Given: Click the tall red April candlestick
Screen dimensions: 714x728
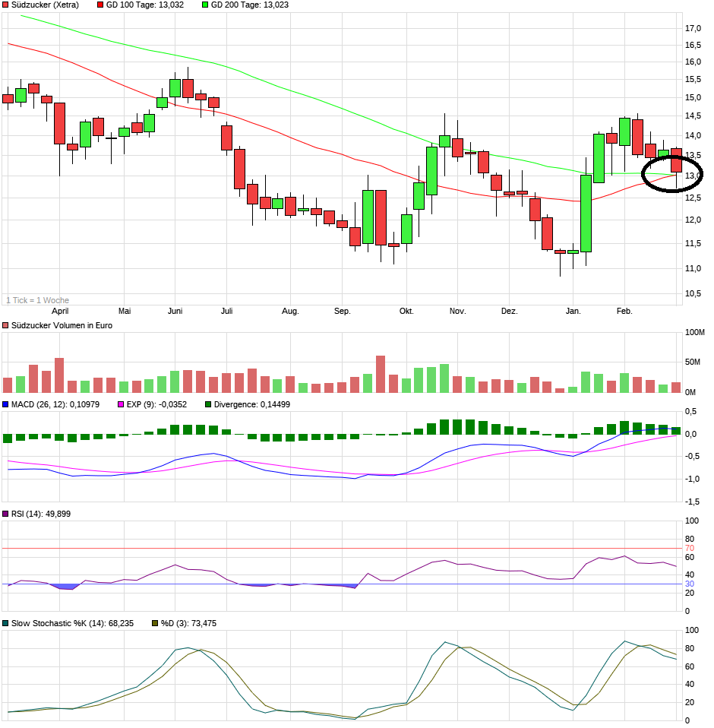Looking at the screenshot, I should 59,124.
